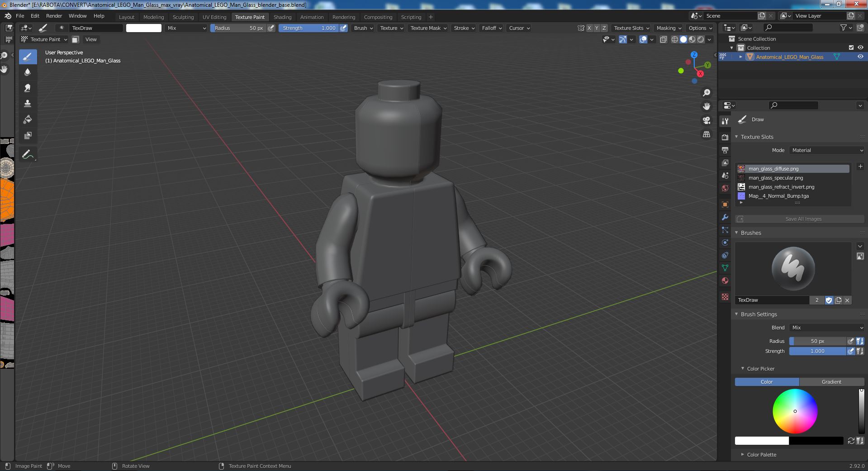Open the Texture properties tab

click(x=725, y=297)
